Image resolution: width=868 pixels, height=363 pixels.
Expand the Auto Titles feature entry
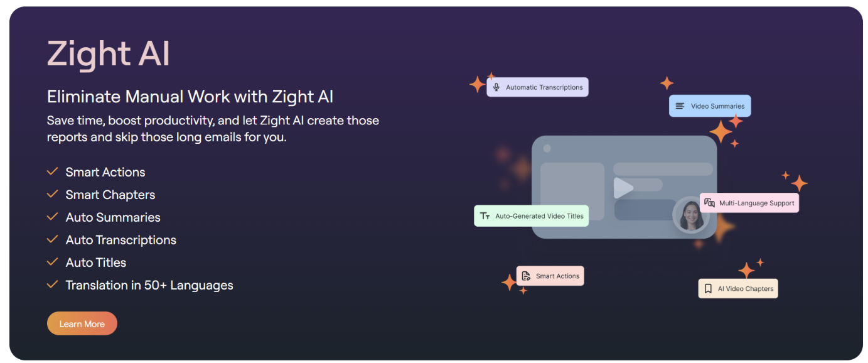[x=95, y=263]
